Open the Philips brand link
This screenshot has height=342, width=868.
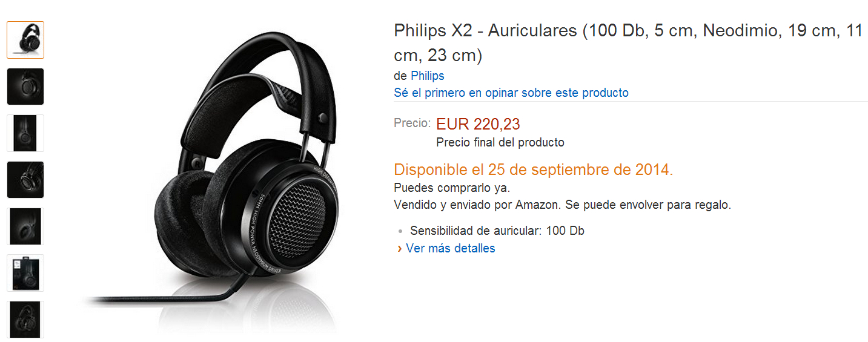[428, 76]
